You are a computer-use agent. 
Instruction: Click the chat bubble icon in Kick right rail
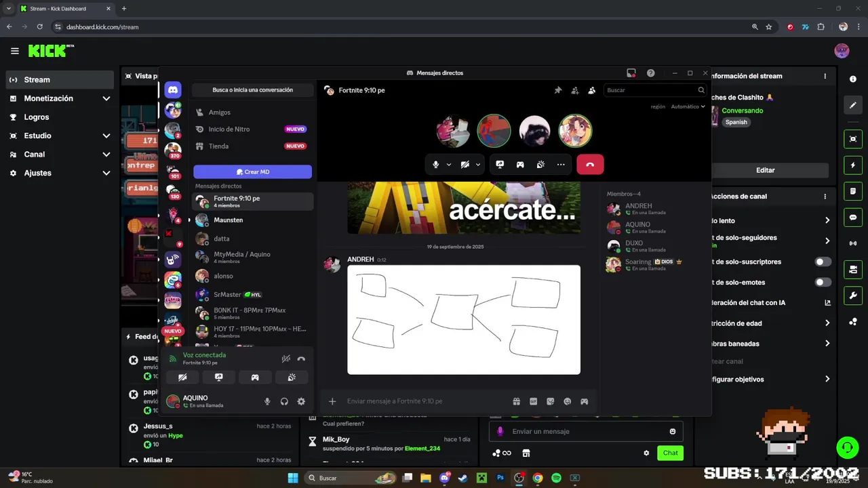[853, 218]
